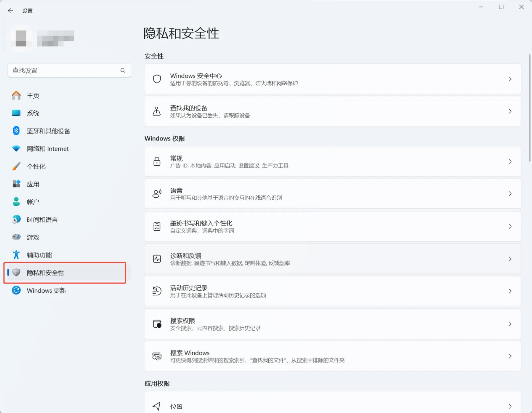Click the Apps (应用) icon
532x413 pixels.
click(16, 184)
